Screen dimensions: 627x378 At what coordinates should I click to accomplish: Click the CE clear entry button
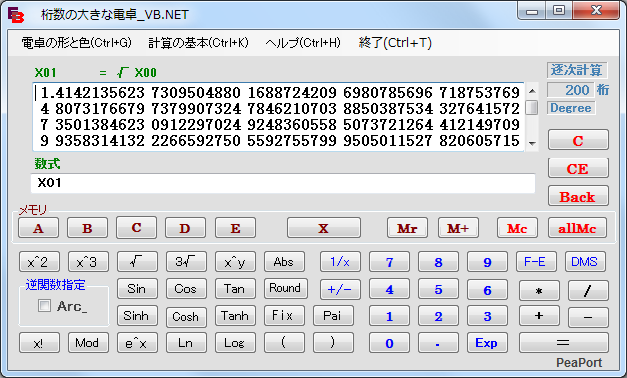(x=578, y=168)
